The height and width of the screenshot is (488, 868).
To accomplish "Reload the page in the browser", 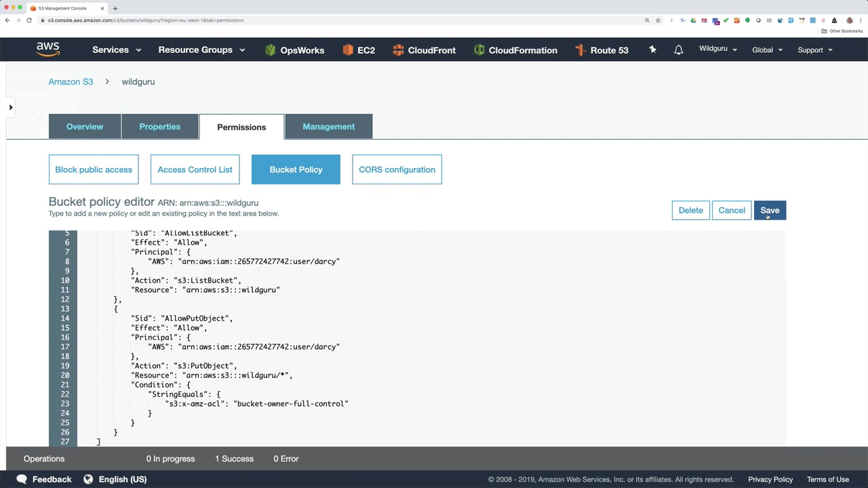I will tap(29, 20).
